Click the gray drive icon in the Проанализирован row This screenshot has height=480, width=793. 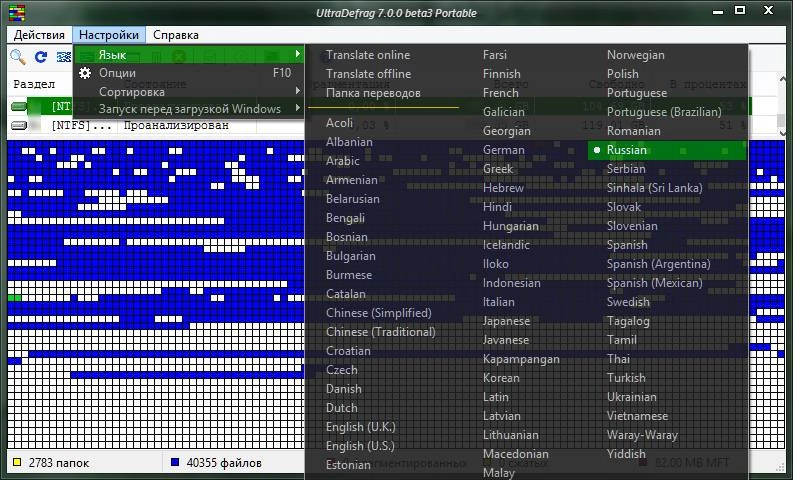click(19, 125)
